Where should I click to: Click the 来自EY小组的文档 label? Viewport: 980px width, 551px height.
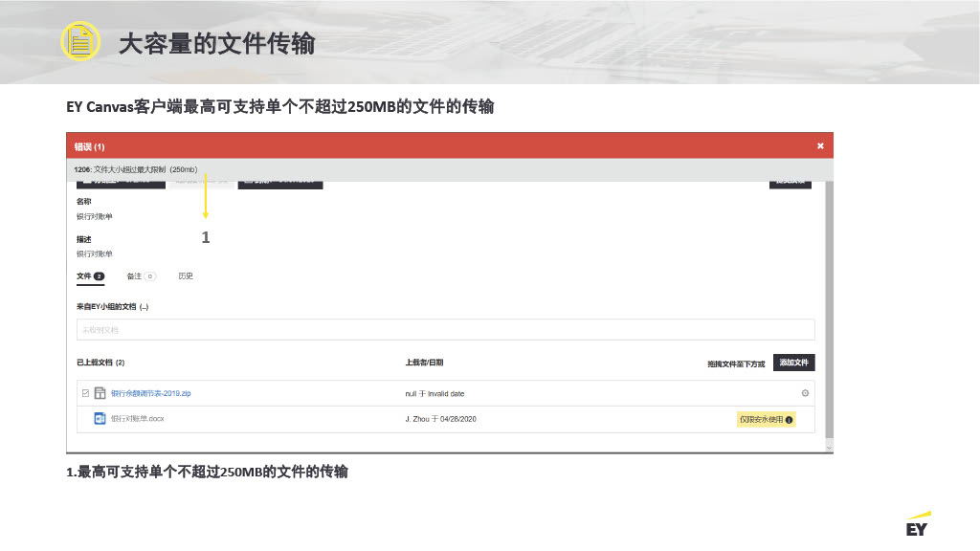[x=113, y=307]
